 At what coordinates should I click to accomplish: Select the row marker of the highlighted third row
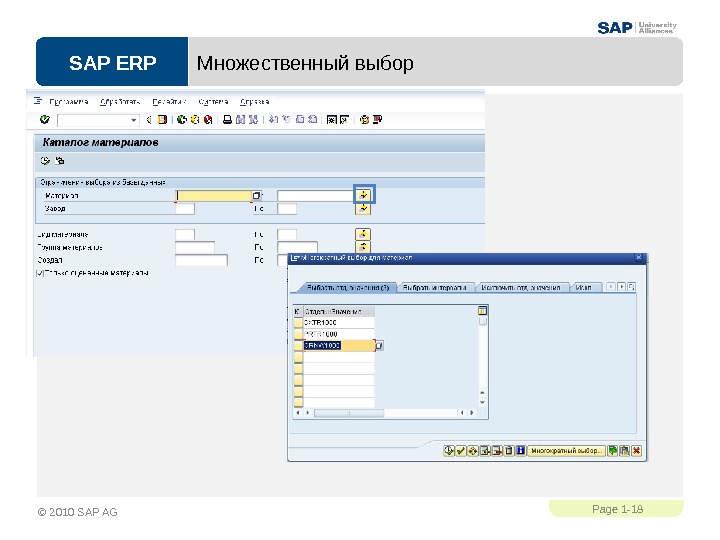coord(298,346)
